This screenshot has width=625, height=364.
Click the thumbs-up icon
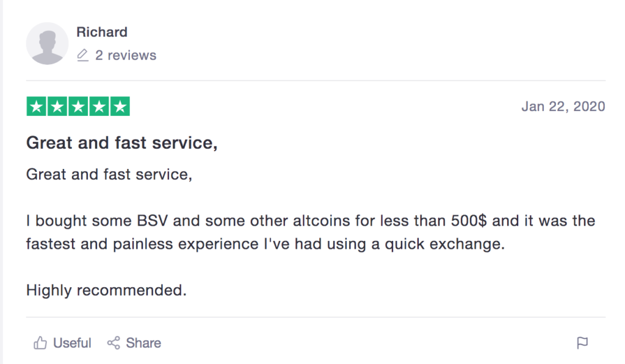(x=40, y=343)
